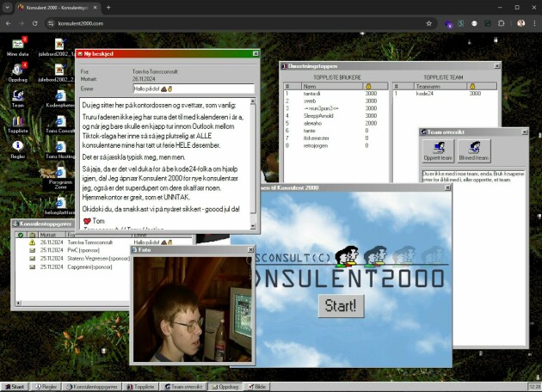
Task: Close the Team oversikt window
Action: tap(525, 132)
